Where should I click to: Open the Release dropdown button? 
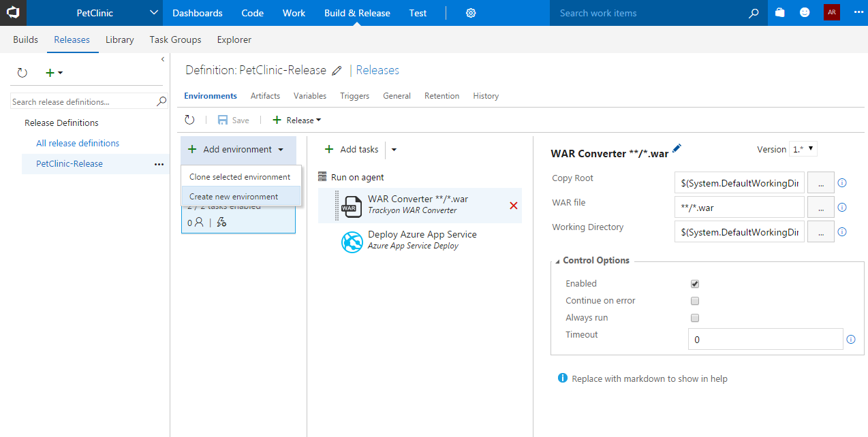[296, 120]
